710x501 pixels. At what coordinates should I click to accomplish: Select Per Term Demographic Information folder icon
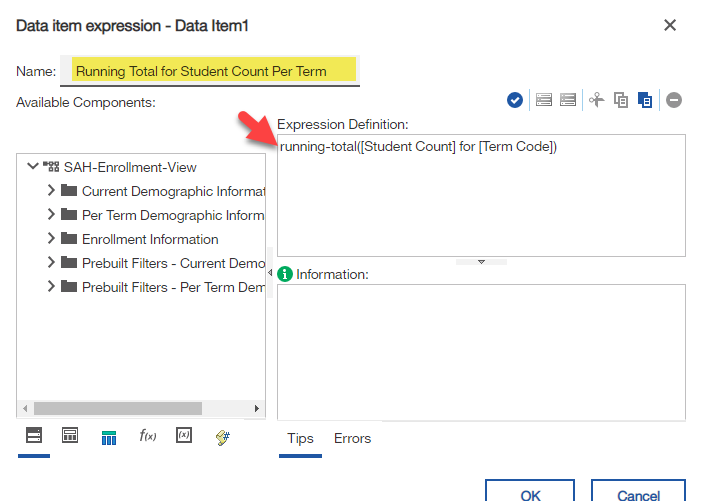pyautogui.click(x=69, y=214)
